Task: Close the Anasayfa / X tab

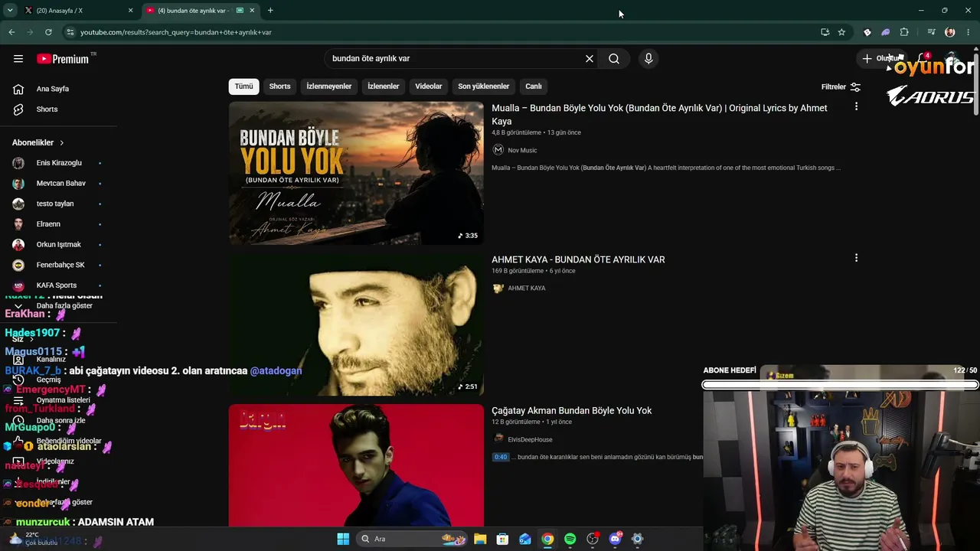Action: click(x=130, y=11)
